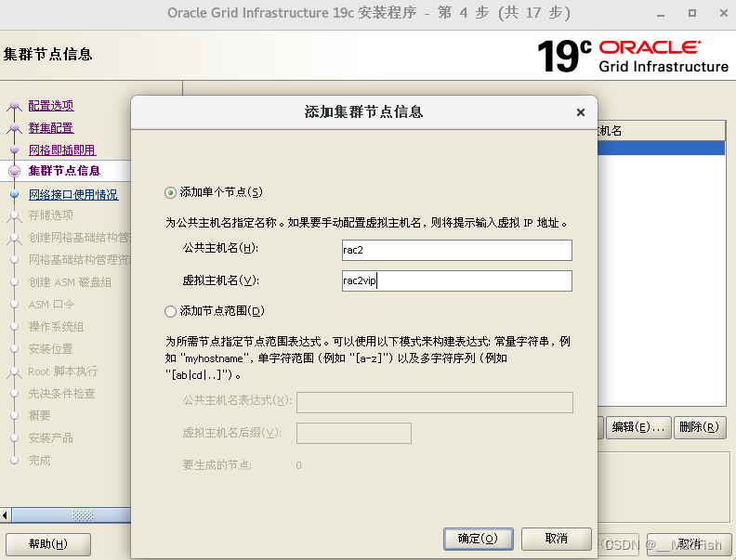Screen dimensions: 736x560
Task: Click the 概要 step
Action: click(39, 416)
